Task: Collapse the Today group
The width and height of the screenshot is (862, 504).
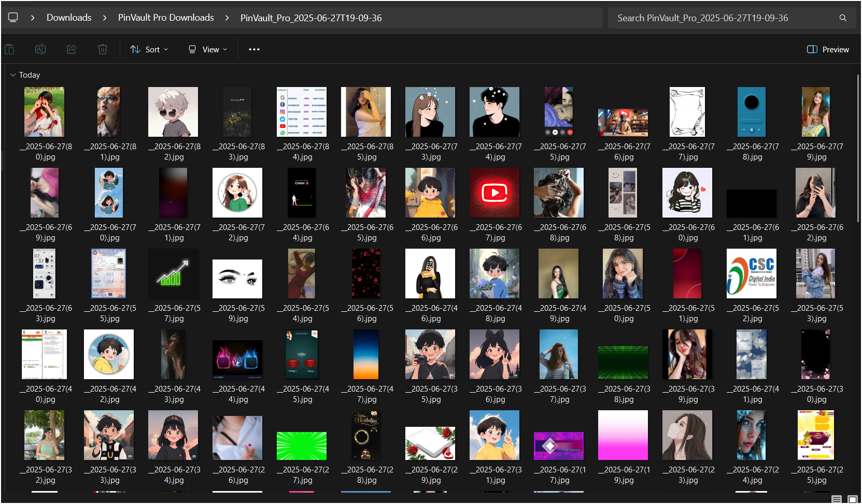Action: click(x=13, y=75)
